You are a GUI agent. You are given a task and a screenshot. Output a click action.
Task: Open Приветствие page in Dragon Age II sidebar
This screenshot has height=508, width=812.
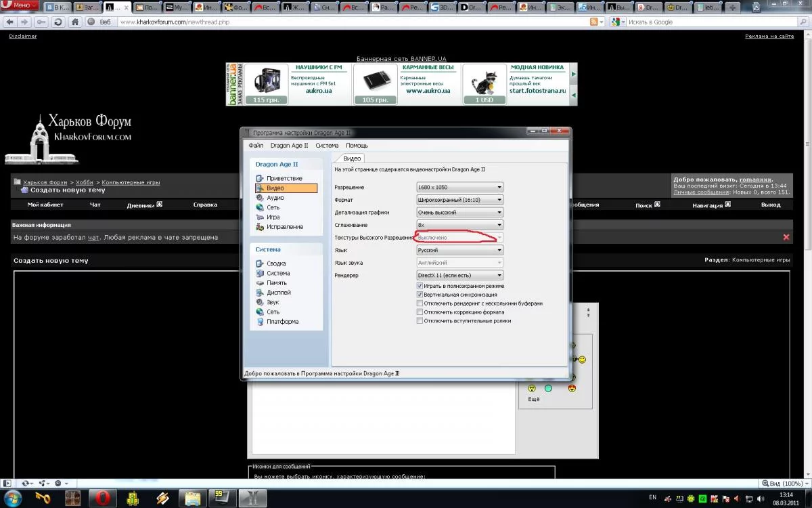pyautogui.click(x=284, y=178)
